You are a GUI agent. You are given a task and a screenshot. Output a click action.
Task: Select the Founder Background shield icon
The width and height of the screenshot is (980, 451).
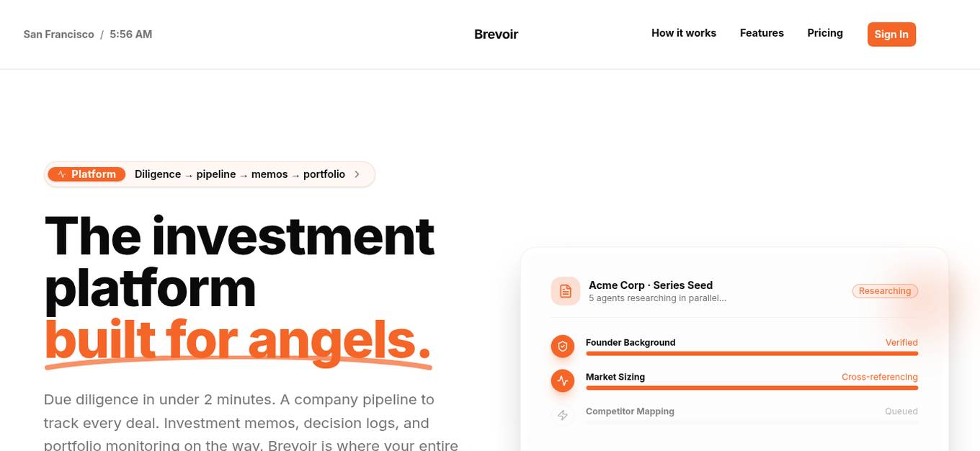coord(563,346)
